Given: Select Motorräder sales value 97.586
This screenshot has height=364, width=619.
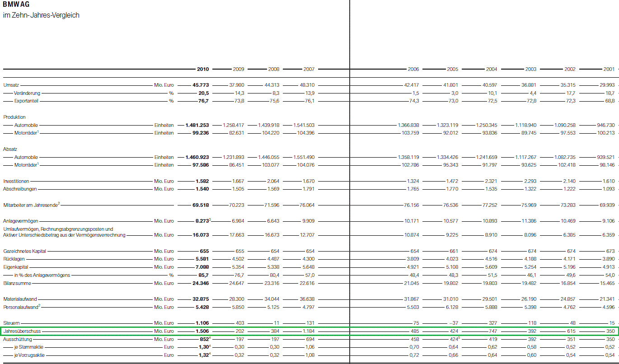Looking at the screenshot, I should (x=201, y=165).
